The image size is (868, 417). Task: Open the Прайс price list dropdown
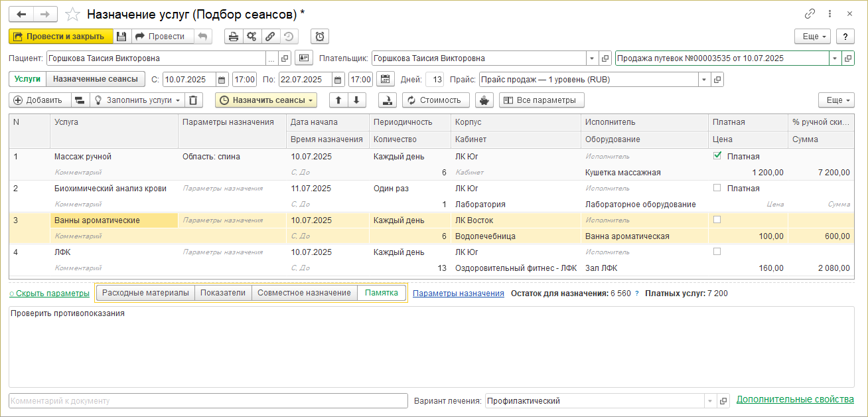[x=703, y=80]
